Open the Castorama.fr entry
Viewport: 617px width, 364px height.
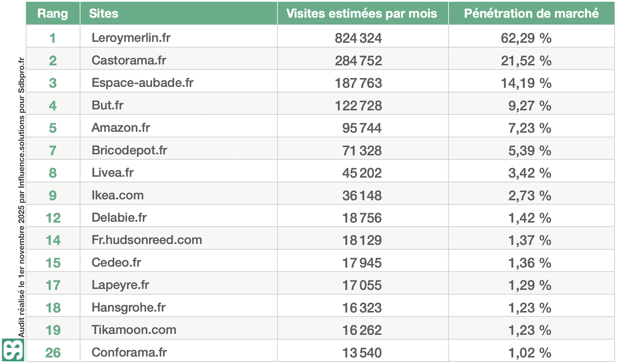click(x=129, y=60)
